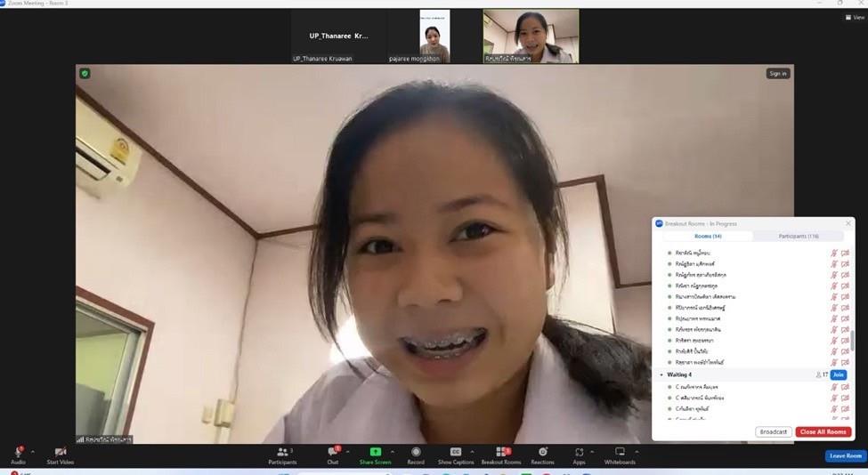Switch to the Participants tab in Breakout Rooms
Image resolution: width=868 pixels, height=475 pixels.
tap(799, 236)
